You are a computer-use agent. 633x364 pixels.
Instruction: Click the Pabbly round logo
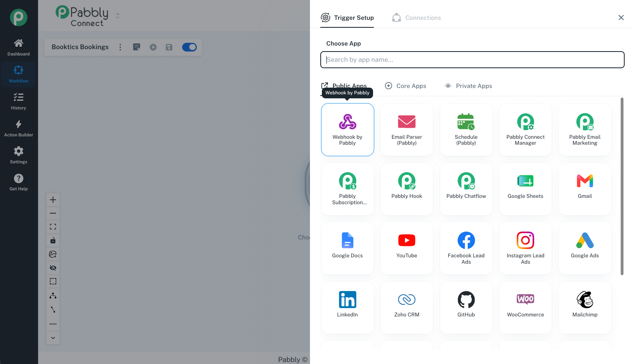[x=19, y=17]
